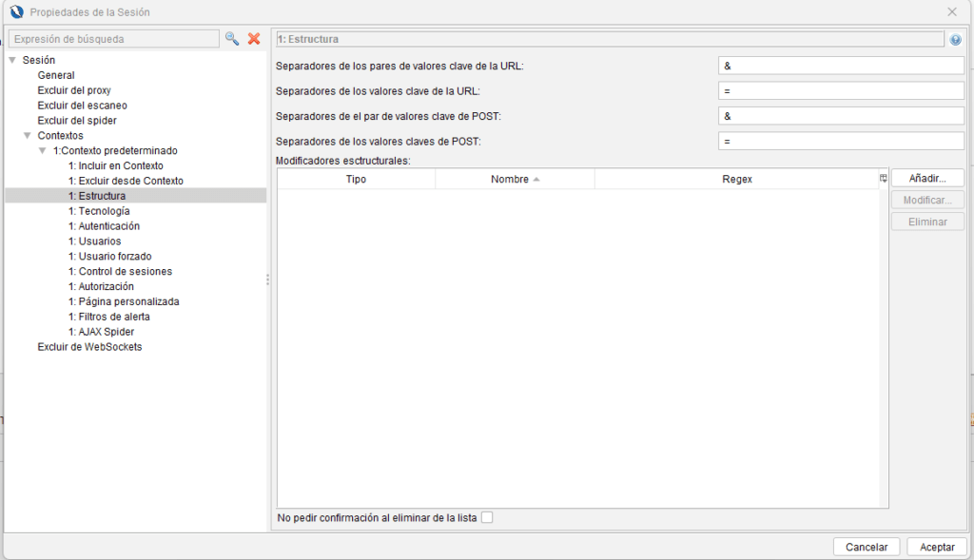Toggle no confirmation on delete checkbox
The width and height of the screenshot is (974, 560).
pos(487,517)
